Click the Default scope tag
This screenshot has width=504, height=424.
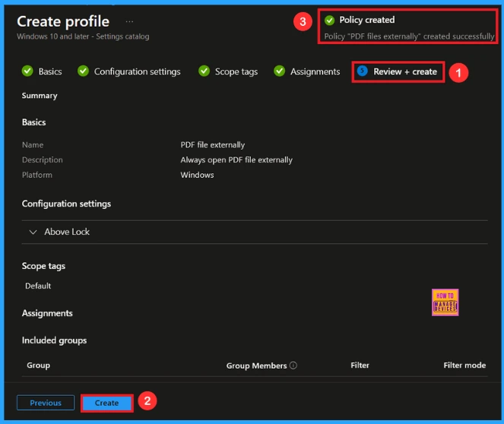pyautogui.click(x=38, y=286)
